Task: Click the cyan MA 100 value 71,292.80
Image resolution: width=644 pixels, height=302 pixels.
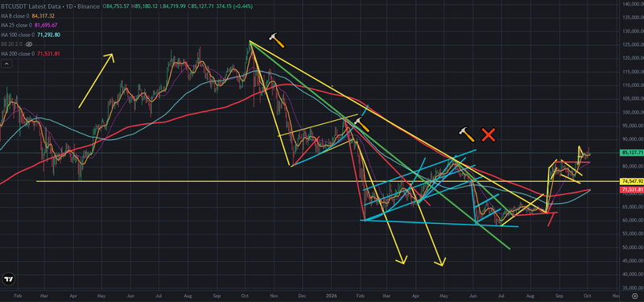Action: click(x=48, y=35)
